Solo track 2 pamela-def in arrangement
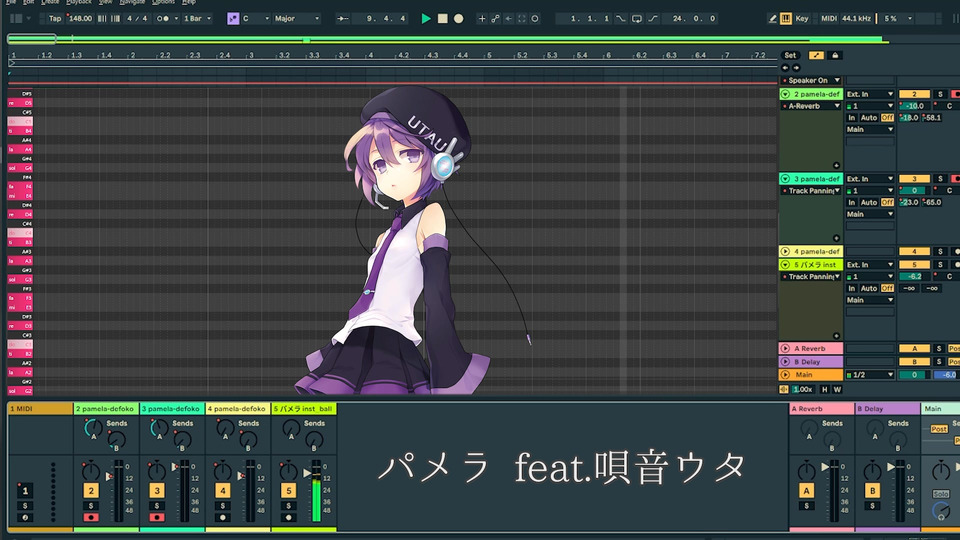 click(x=940, y=94)
